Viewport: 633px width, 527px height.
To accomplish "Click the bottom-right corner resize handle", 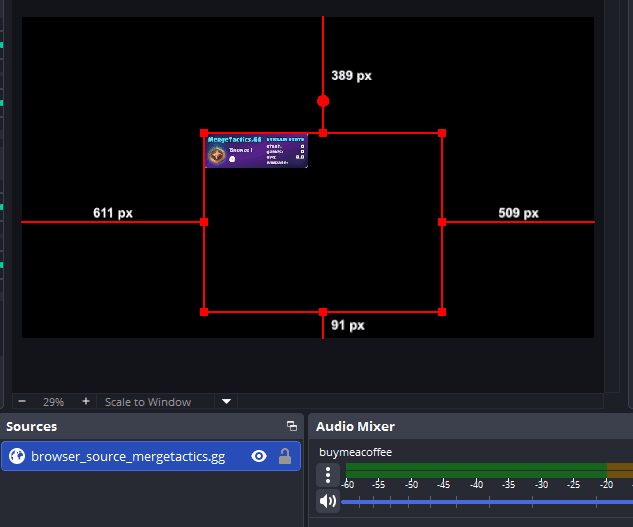I will point(442,312).
